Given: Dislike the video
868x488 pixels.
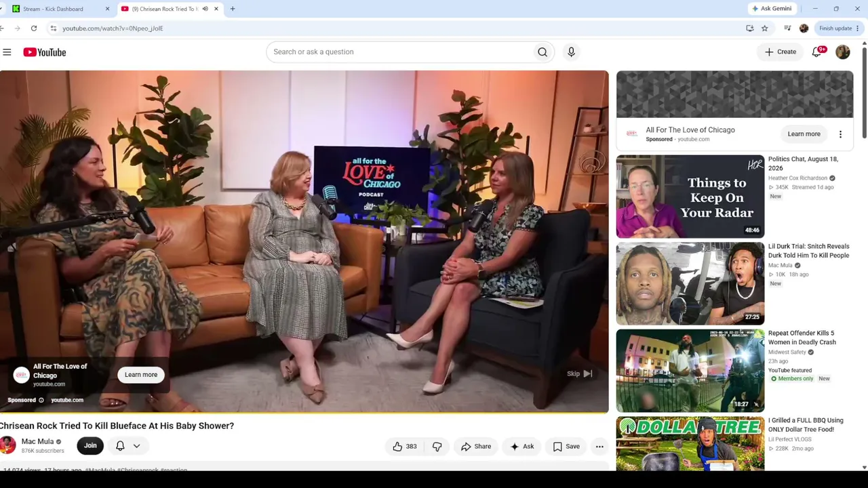Looking at the screenshot, I should pos(437,447).
